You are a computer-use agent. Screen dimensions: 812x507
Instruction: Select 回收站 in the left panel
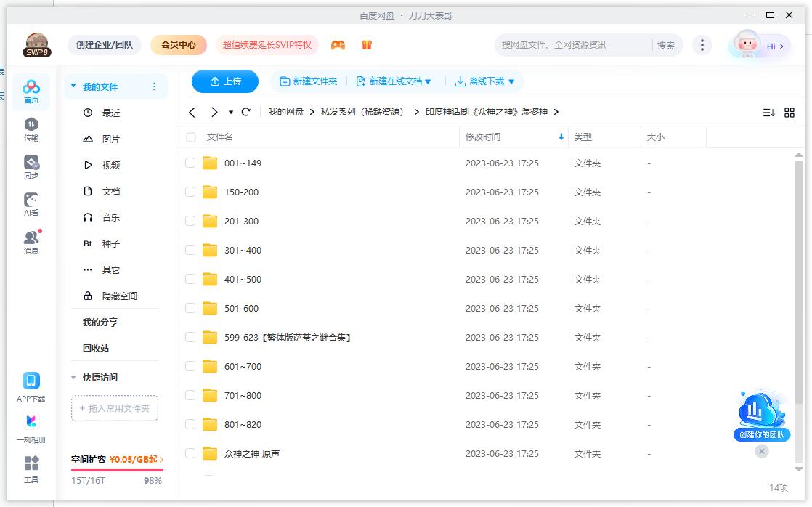coord(96,348)
